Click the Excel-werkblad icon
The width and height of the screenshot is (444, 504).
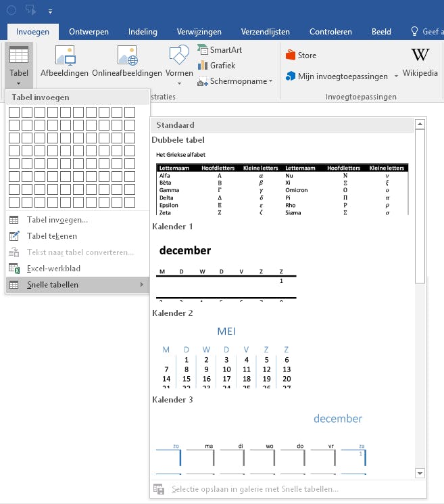[x=14, y=269]
